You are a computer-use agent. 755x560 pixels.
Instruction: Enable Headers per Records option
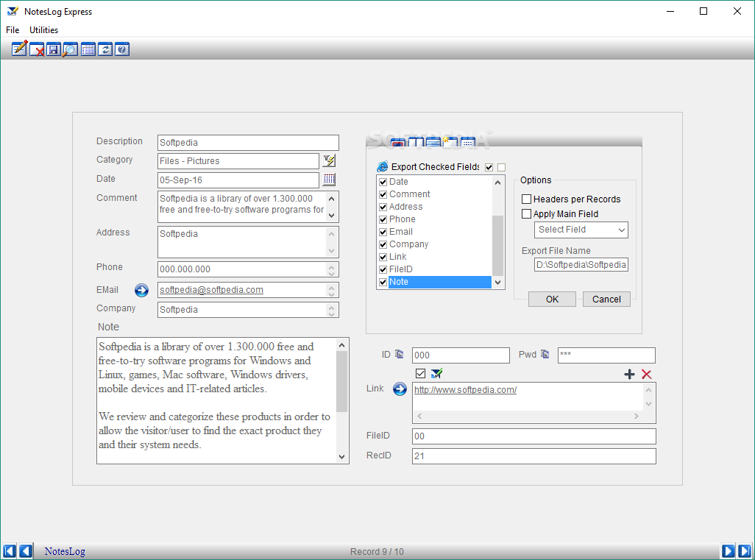coord(527,199)
